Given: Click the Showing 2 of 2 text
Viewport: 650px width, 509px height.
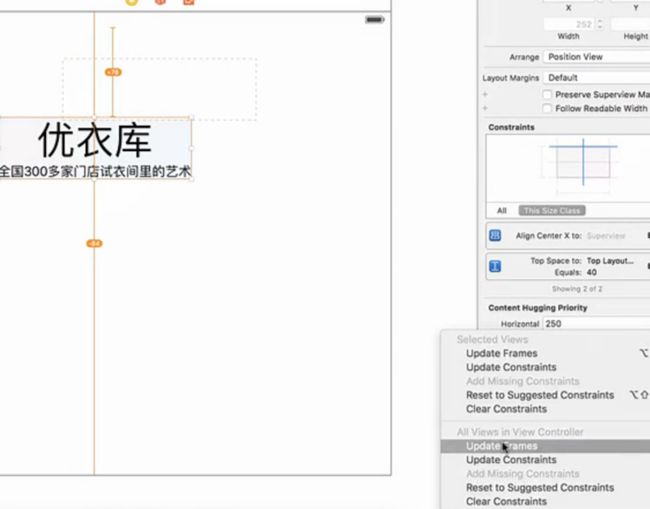Looking at the screenshot, I should click(x=577, y=288).
